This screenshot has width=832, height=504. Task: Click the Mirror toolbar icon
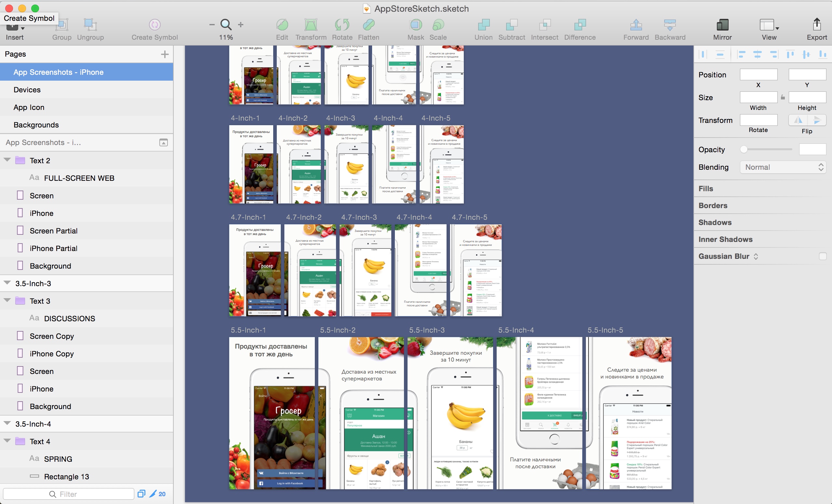(722, 25)
